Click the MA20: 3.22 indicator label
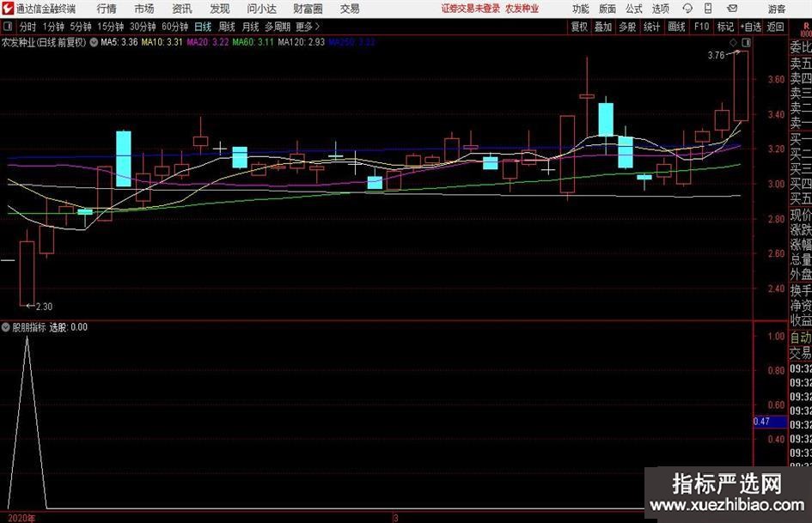 pyautogui.click(x=208, y=42)
